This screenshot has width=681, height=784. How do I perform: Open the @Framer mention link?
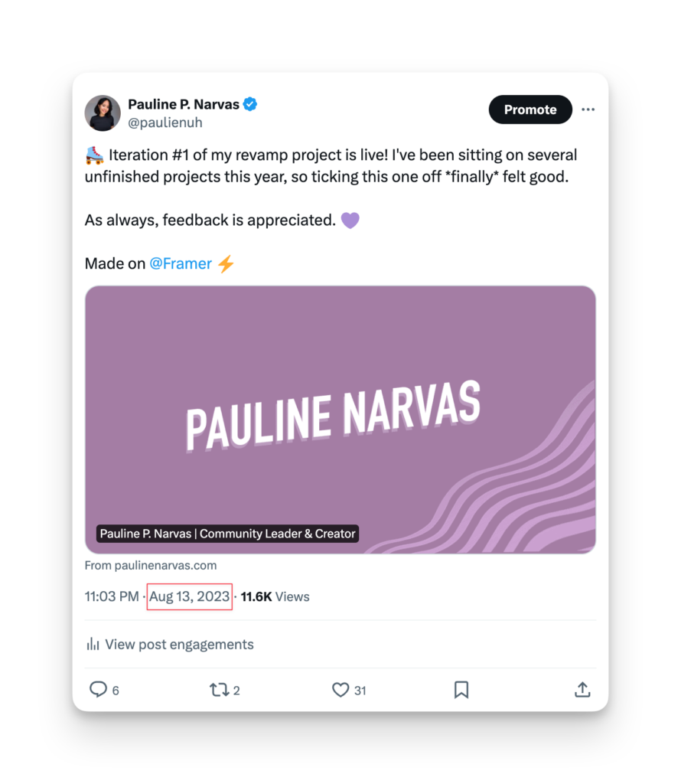(x=181, y=263)
